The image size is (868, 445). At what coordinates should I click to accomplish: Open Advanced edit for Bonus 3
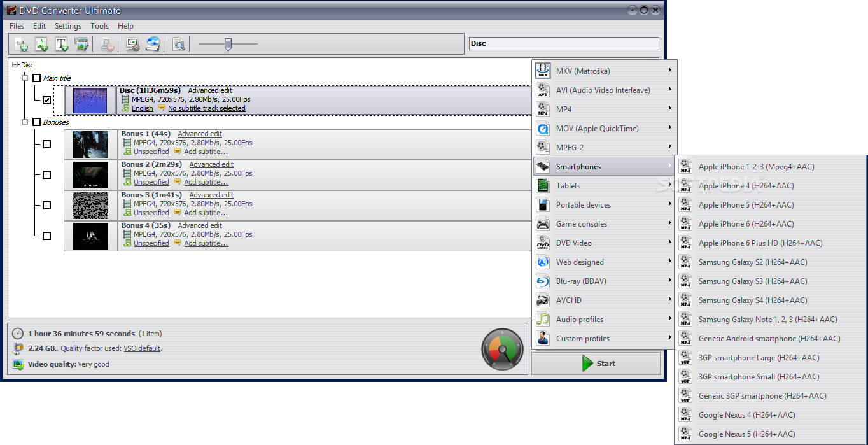(211, 195)
